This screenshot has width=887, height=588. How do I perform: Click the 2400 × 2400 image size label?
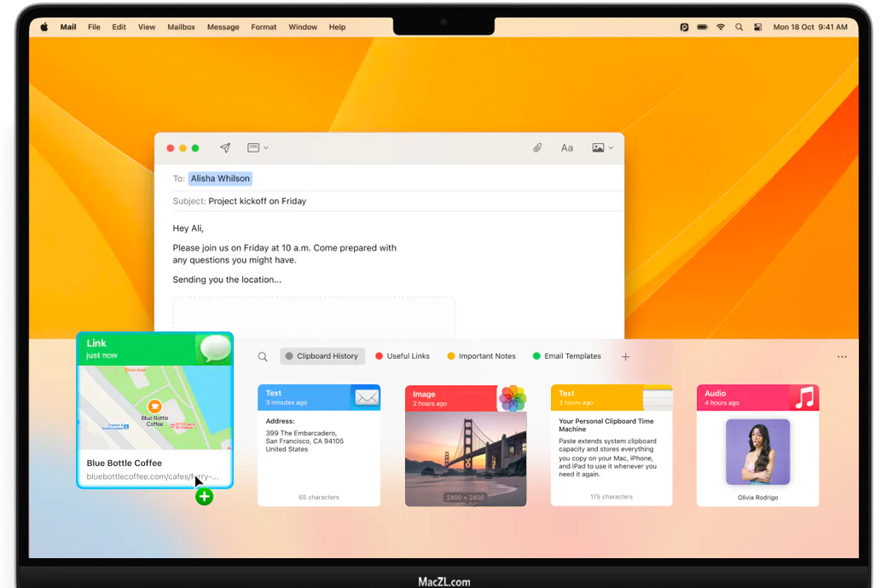pyautogui.click(x=465, y=498)
